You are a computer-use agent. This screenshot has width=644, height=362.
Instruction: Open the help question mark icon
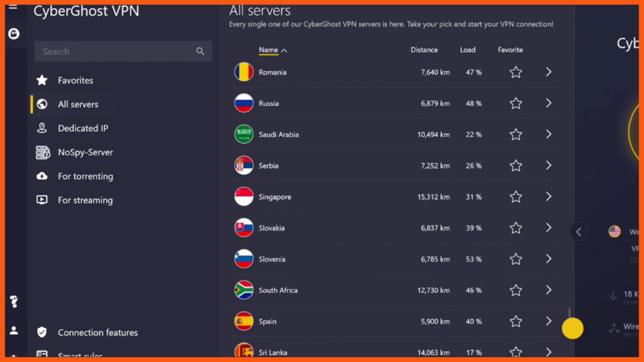tap(14, 302)
